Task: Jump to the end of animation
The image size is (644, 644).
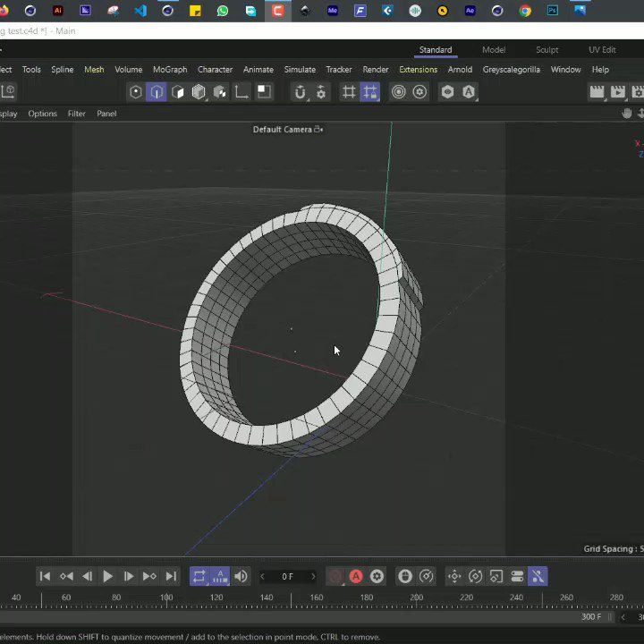Action: click(171, 576)
